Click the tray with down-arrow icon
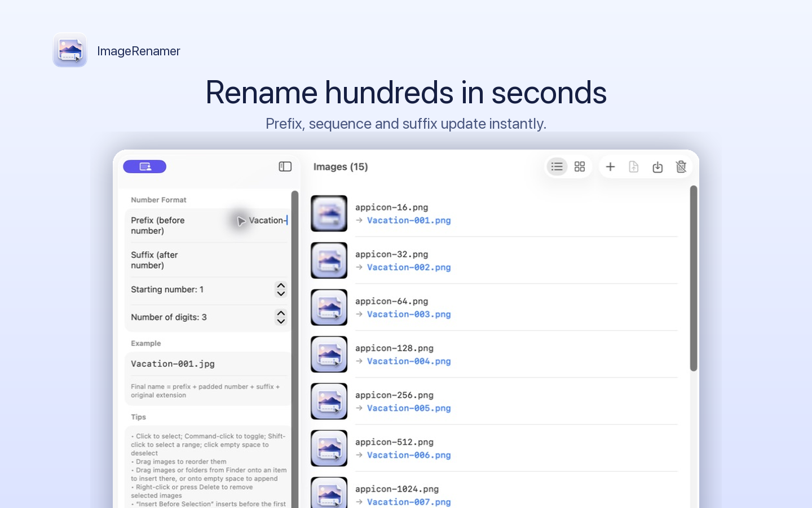 tap(657, 167)
